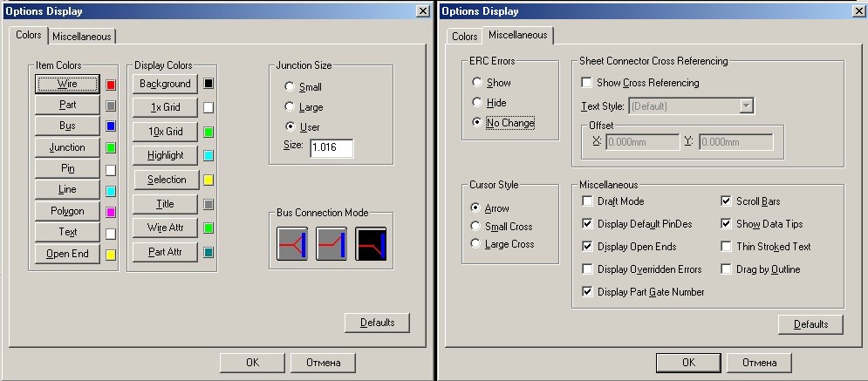Image resolution: width=868 pixels, height=381 pixels.
Task: Enable Show Cross Referencing checkbox
Action: pos(587,83)
